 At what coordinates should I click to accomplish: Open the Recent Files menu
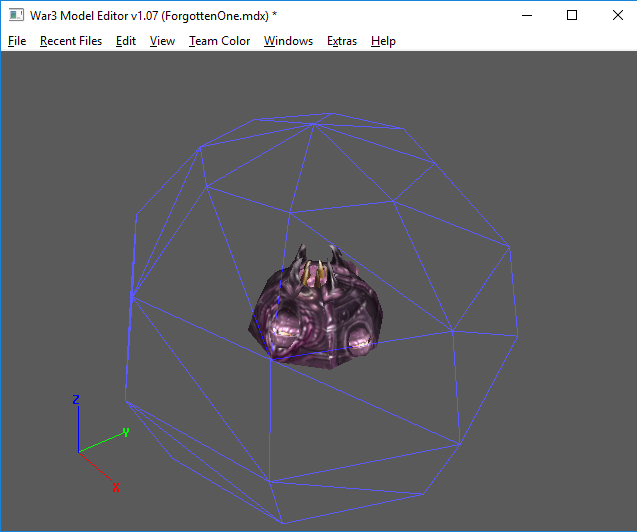pyautogui.click(x=71, y=41)
